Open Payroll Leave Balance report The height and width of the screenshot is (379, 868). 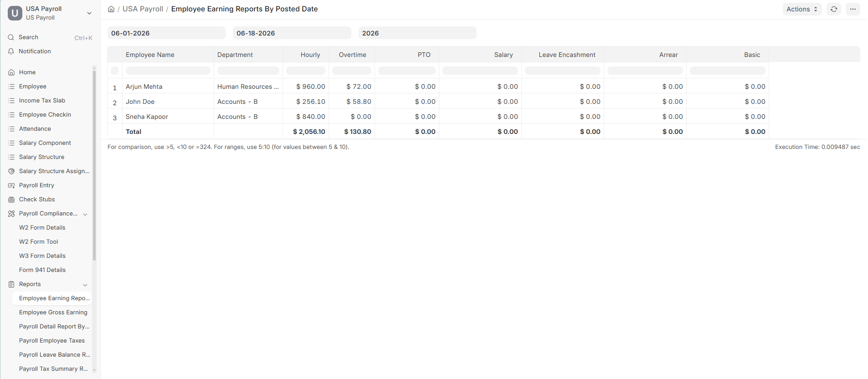[55, 355]
